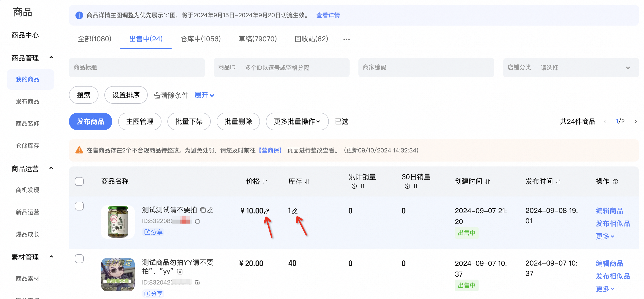Sort by 创建时间 using sort arrows
Viewport: 644px width, 299px height.
[488, 182]
